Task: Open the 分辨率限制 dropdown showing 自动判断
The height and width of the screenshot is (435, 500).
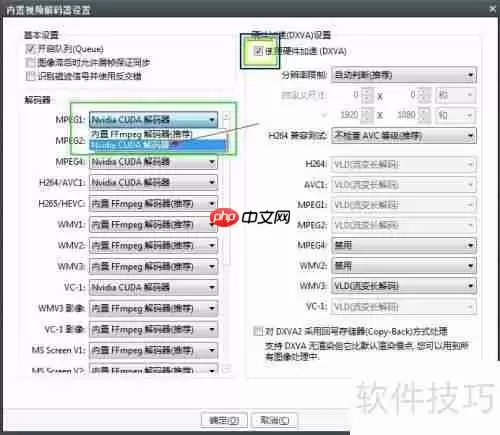Action: pyautogui.click(x=404, y=75)
